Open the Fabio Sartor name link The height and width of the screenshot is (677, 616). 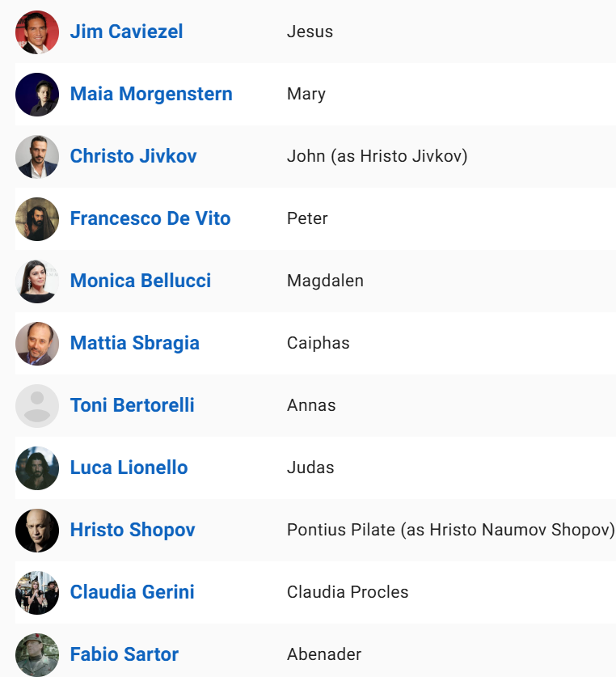point(124,654)
